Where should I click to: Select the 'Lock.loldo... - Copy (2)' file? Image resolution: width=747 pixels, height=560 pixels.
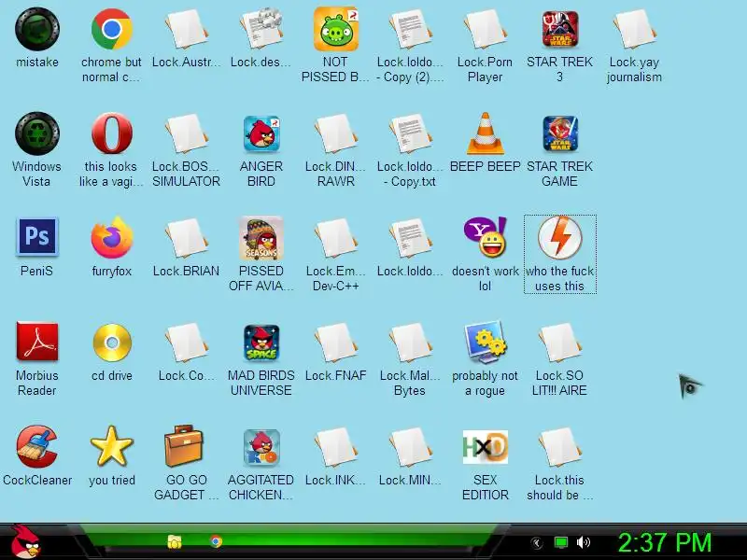(410, 30)
